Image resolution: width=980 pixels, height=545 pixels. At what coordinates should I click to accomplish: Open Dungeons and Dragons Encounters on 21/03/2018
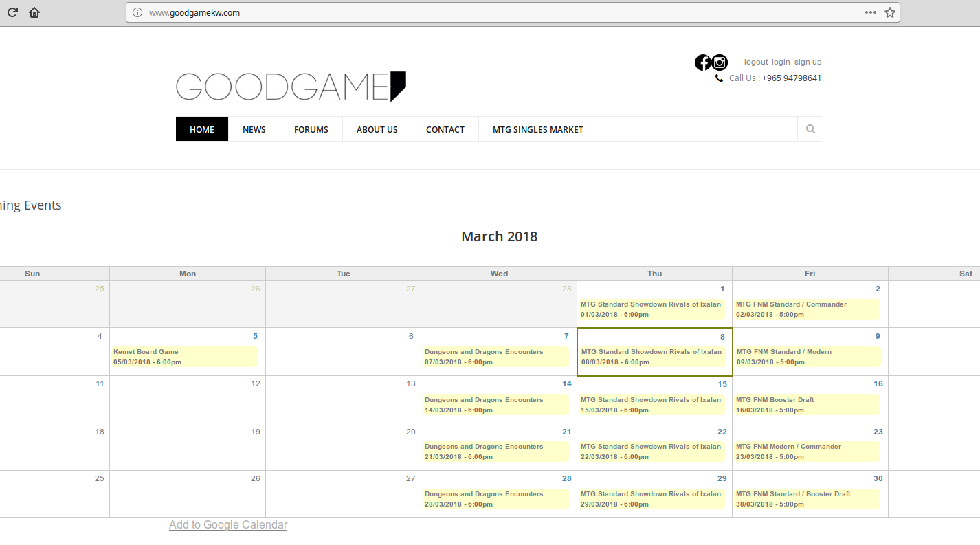(495, 451)
